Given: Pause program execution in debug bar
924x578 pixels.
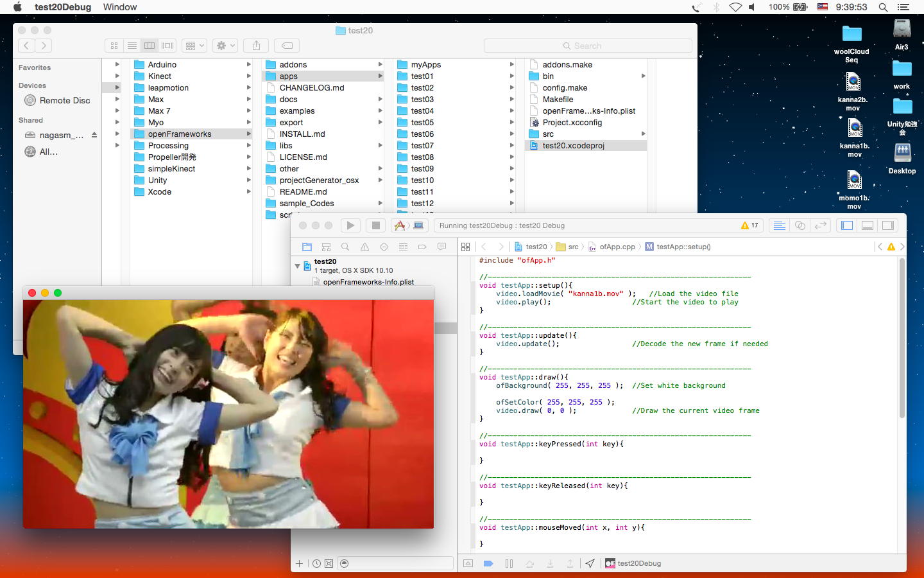Looking at the screenshot, I should 509,563.
